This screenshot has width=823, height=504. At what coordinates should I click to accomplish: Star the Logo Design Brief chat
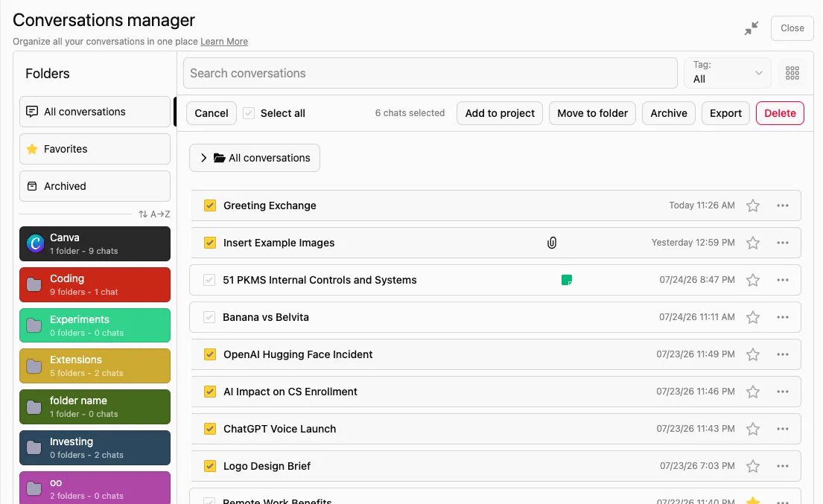point(753,466)
